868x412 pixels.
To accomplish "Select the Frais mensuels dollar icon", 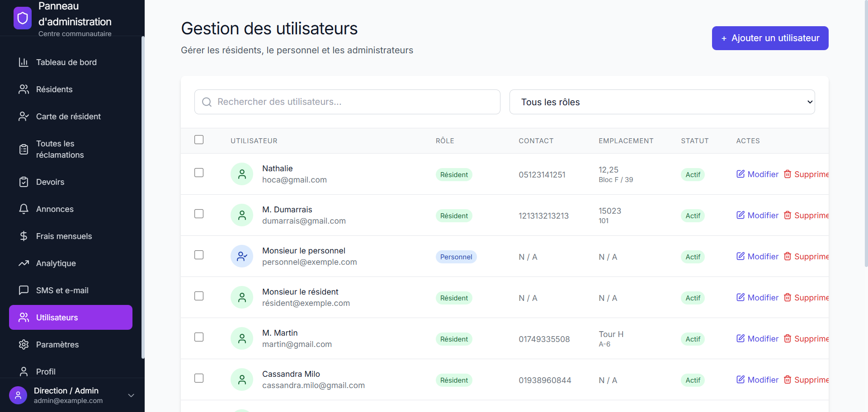I will [24, 236].
